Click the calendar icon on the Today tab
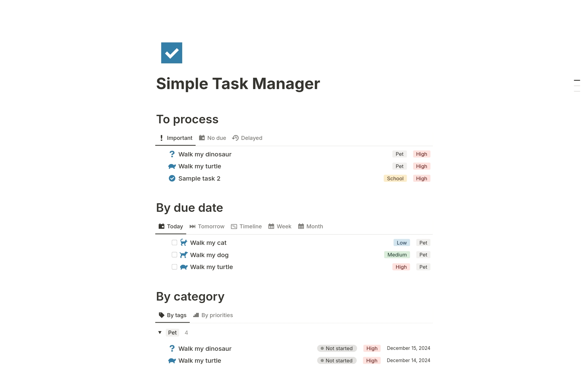This screenshot has width=588, height=367. coord(161,226)
